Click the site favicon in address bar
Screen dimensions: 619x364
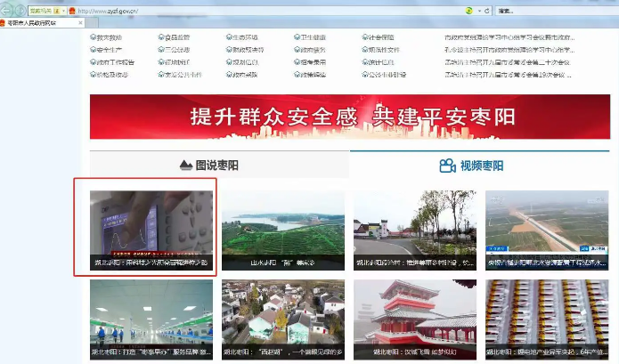pos(72,10)
